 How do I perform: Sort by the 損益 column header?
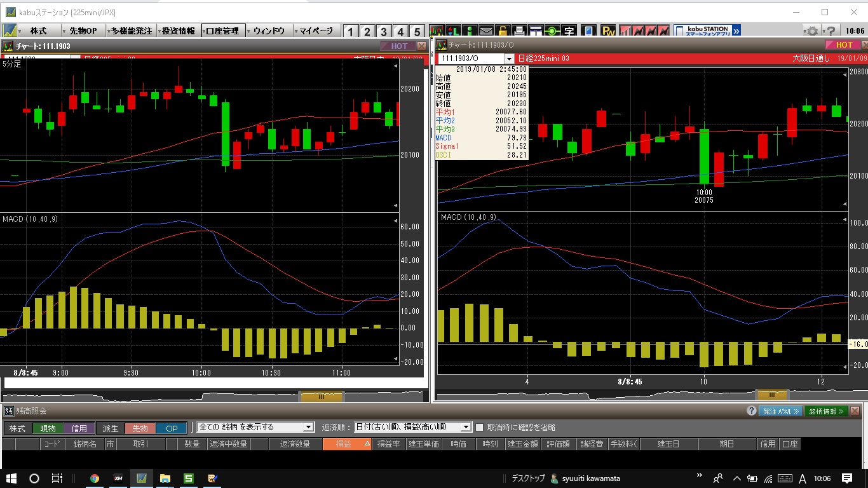347,444
